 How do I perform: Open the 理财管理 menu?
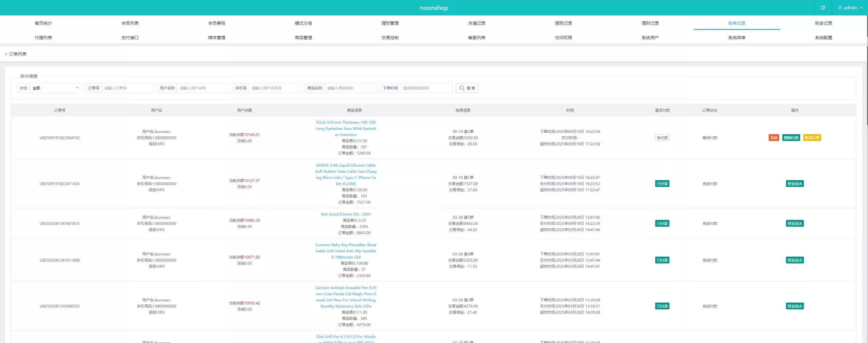tap(390, 23)
